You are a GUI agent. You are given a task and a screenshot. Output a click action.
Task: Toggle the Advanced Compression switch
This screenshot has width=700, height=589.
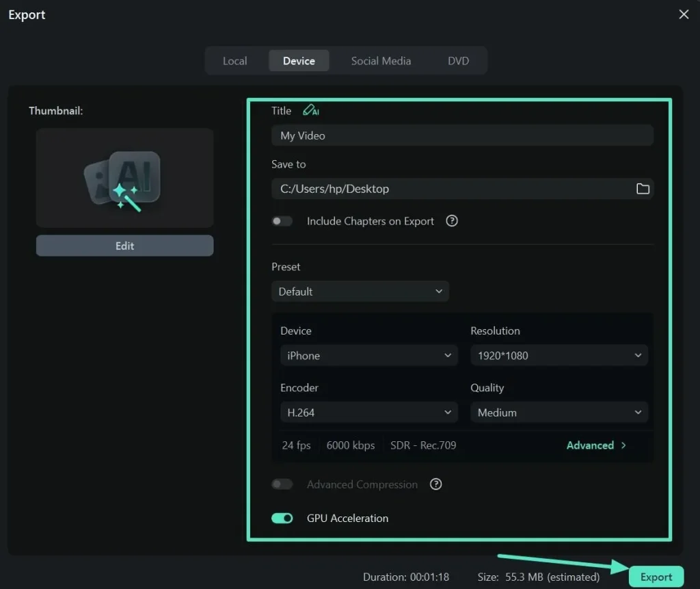tap(282, 484)
